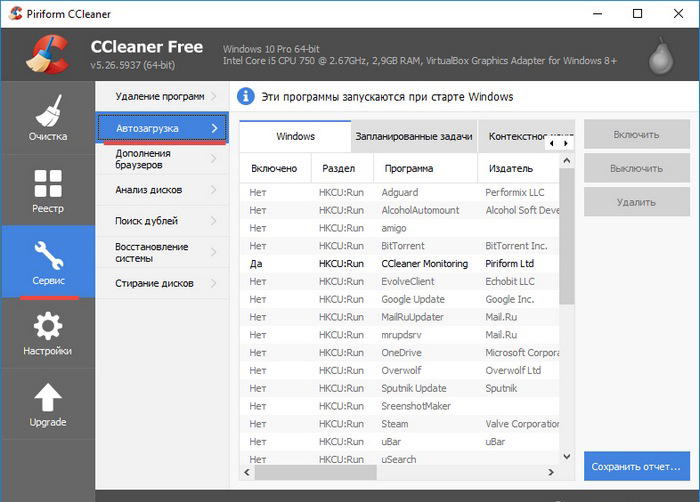This screenshot has width=700, height=502.
Task: Open Анализ дисков menu item
Action: (162, 190)
